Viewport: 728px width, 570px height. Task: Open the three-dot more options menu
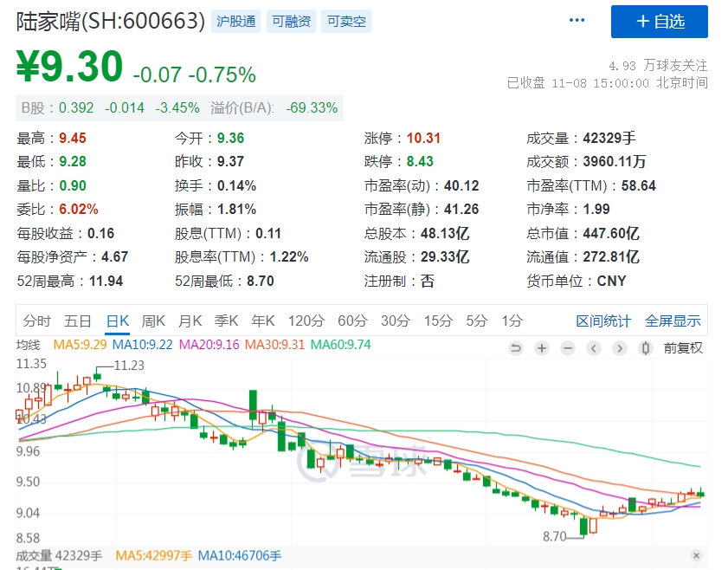click(577, 21)
